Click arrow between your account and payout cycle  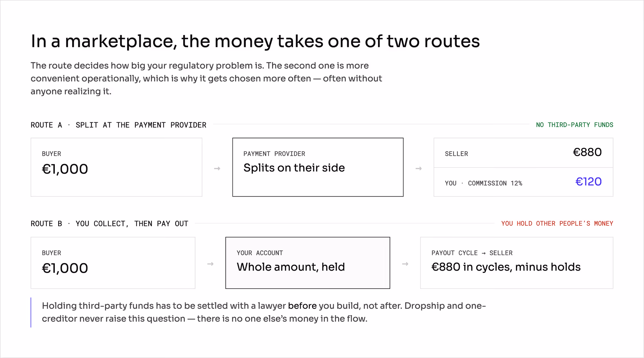coord(405,264)
